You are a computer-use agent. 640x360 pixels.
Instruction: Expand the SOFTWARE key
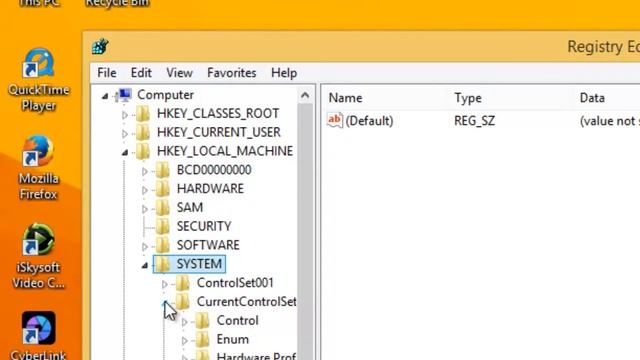click(x=144, y=247)
